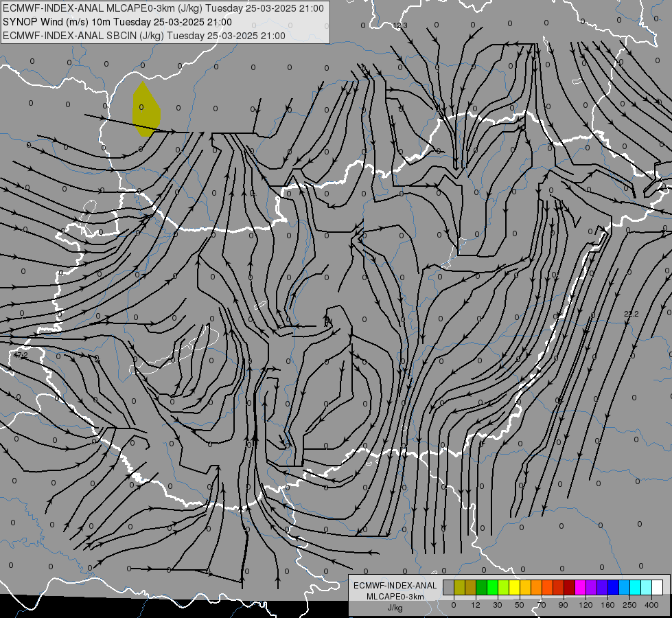Click the legend tick label 160
The image size is (672, 618).
pyautogui.click(x=607, y=605)
